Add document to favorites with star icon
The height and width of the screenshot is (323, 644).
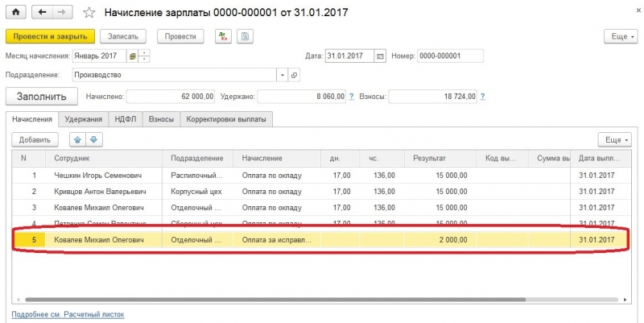[x=89, y=14]
